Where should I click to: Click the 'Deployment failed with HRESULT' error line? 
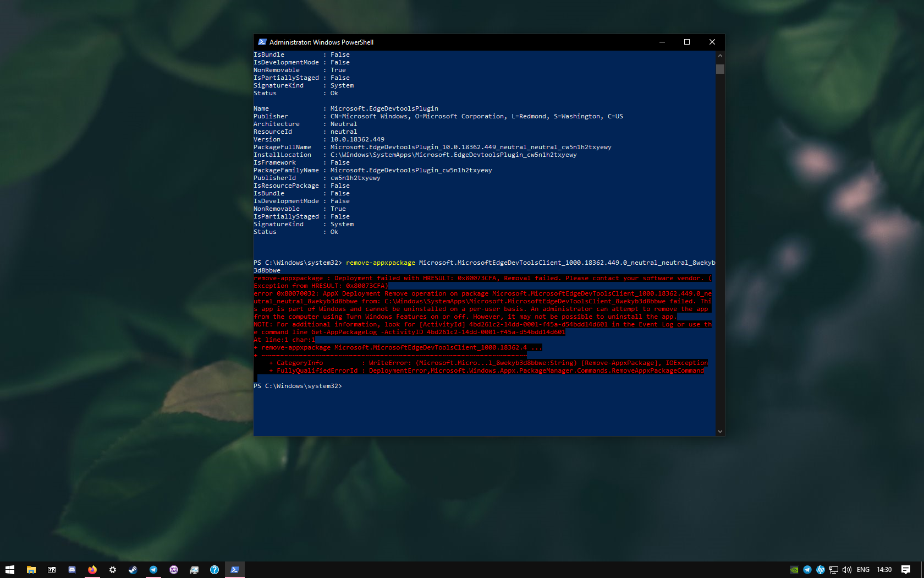(482, 279)
